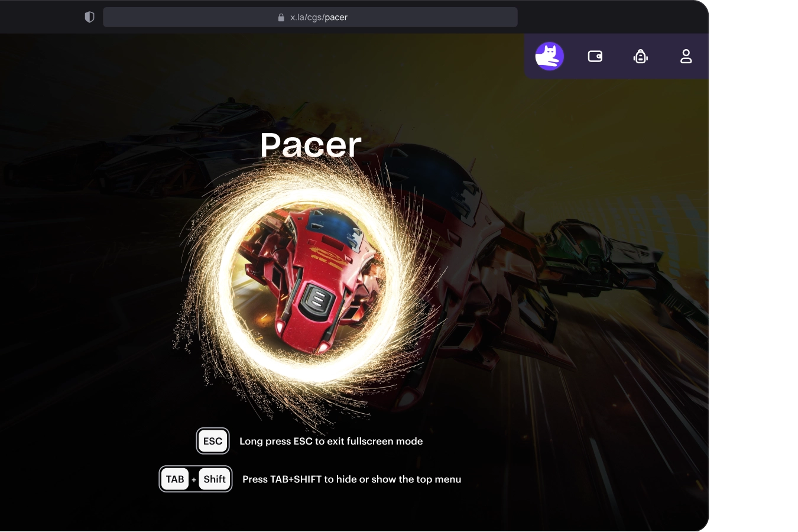Open the wallet icon in top menu
The width and height of the screenshot is (798, 532).
tap(595, 56)
